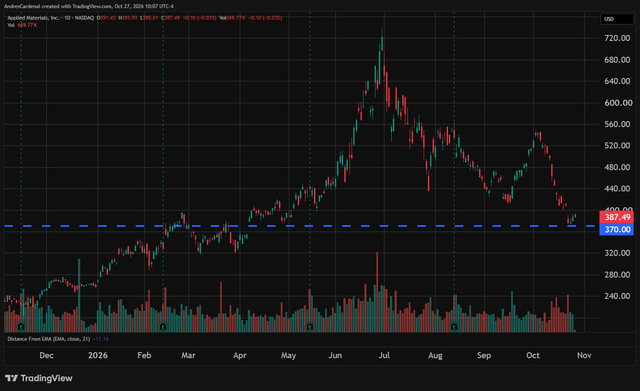Click the 320.00 price axis label
Viewport: 640px width, 391px height.
[x=617, y=253]
